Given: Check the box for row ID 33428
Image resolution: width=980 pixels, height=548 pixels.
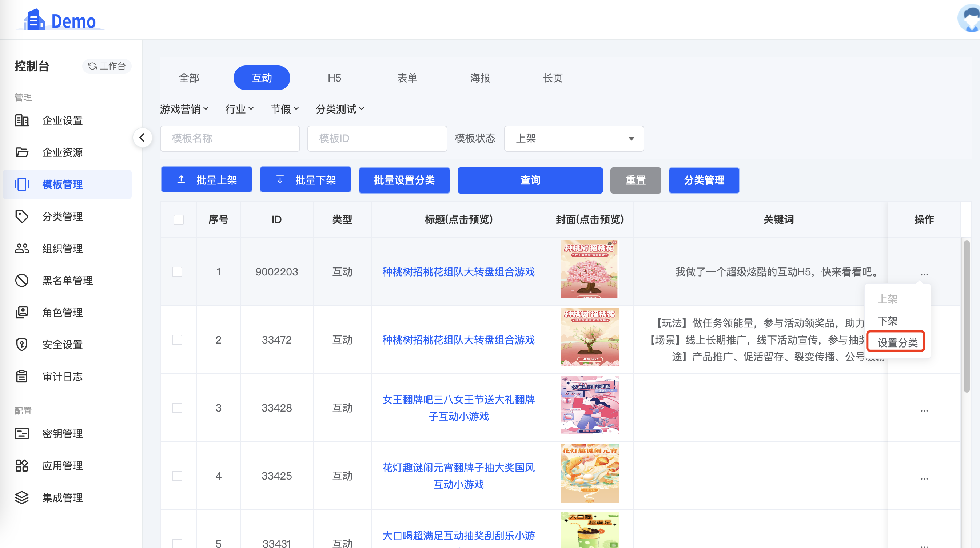Looking at the screenshot, I should pos(177,408).
